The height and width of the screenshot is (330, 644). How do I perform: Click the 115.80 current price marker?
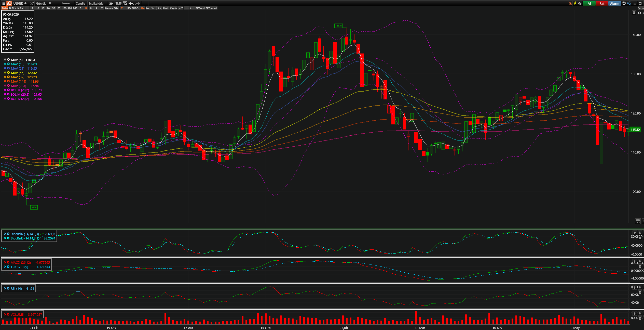click(x=635, y=130)
